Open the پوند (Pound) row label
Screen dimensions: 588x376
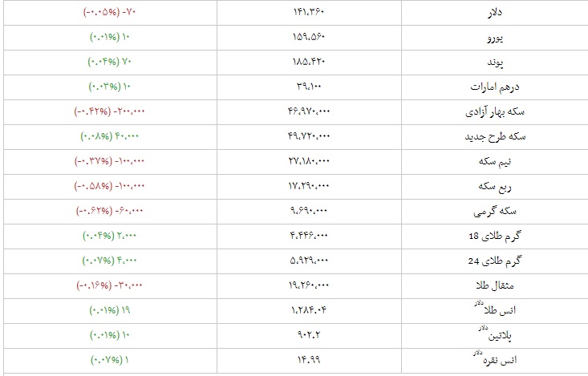pyautogui.click(x=559, y=61)
